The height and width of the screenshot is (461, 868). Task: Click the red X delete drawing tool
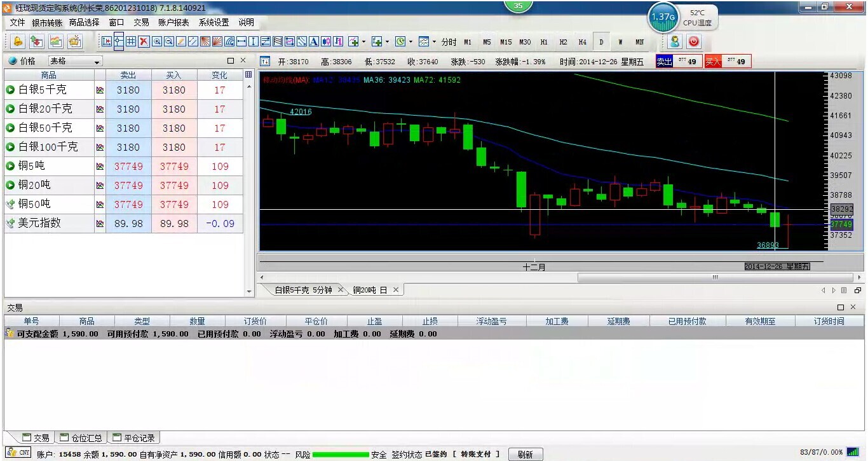pos(144,42)
